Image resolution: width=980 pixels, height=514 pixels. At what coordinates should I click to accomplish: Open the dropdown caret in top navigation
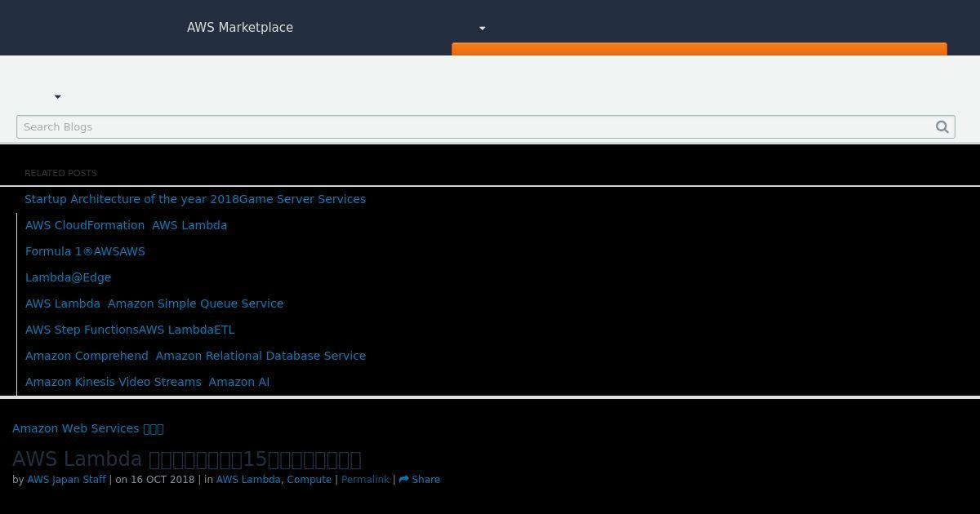[482, 28]
